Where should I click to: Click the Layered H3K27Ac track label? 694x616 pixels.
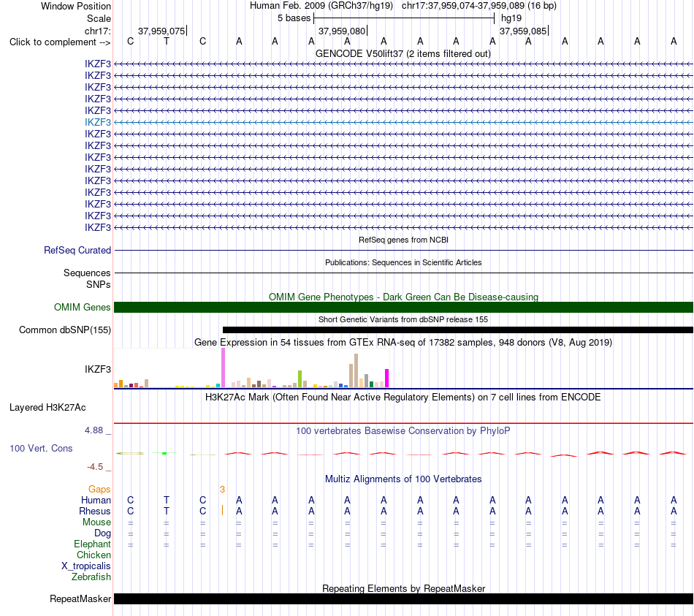(47, 408)
